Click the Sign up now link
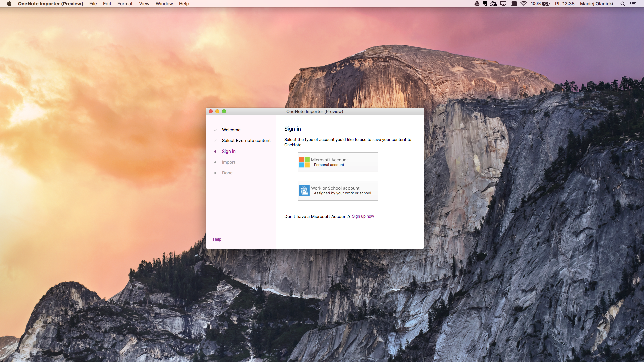 tap(363, 216)
